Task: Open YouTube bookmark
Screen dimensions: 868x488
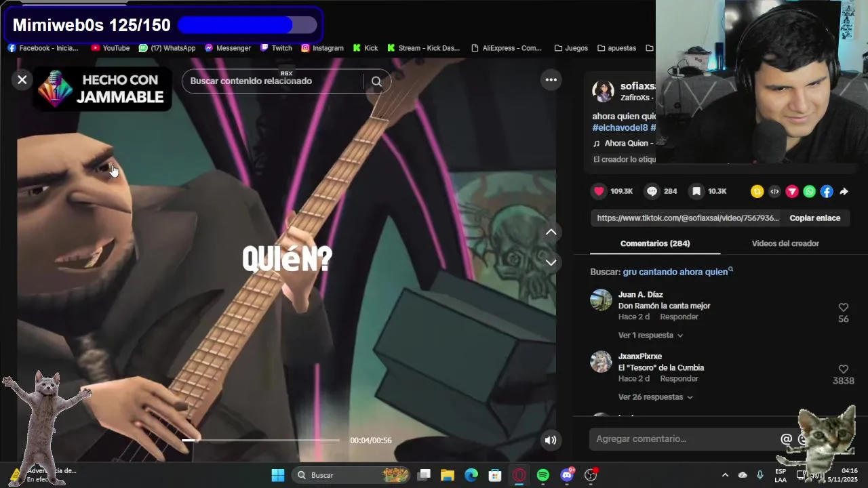Action: [111, 48]
